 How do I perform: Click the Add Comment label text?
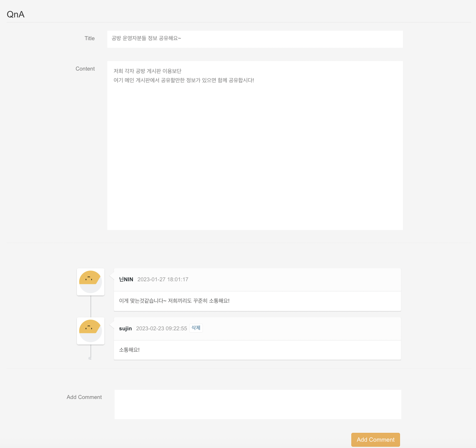click(84, 397)
